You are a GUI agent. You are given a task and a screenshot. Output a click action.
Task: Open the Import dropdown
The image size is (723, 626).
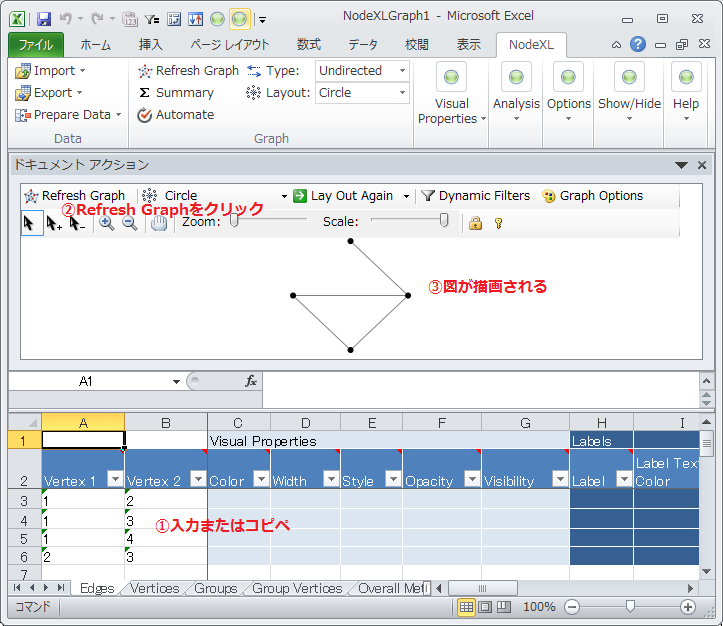click(x=50, y=71)
